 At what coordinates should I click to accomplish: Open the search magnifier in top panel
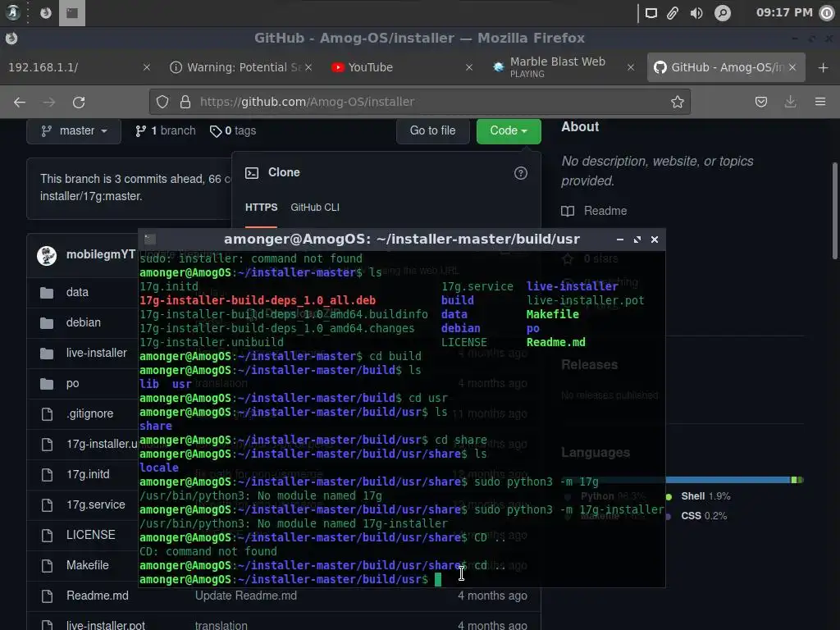click(723, 13)
